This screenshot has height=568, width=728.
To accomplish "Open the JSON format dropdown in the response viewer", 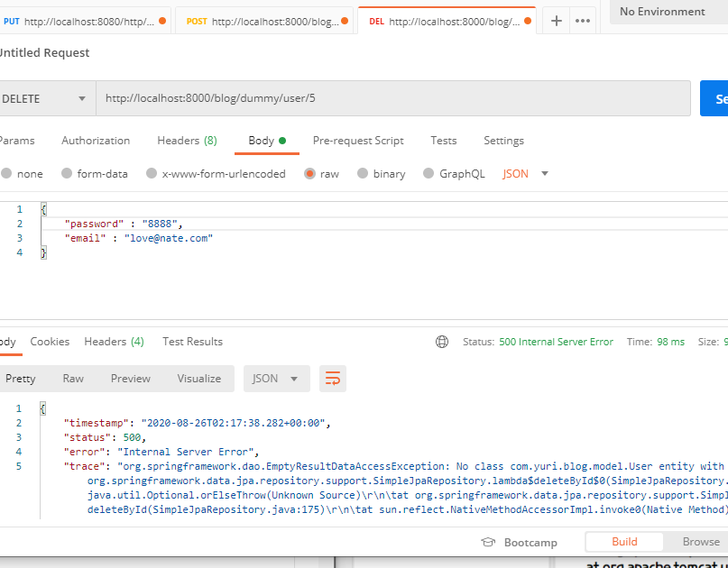I will 276,378.
